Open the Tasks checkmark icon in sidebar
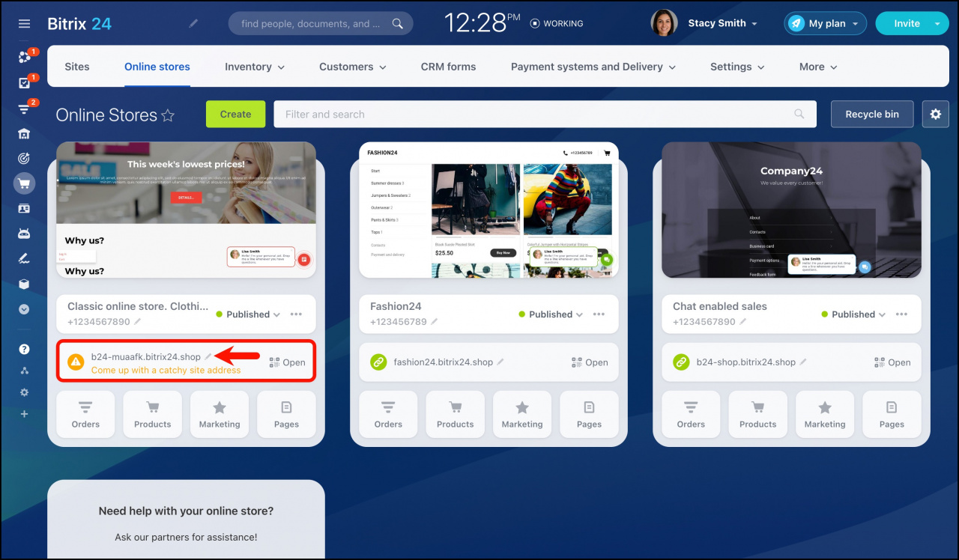This screenshot has width=959, height=560. 24,82
